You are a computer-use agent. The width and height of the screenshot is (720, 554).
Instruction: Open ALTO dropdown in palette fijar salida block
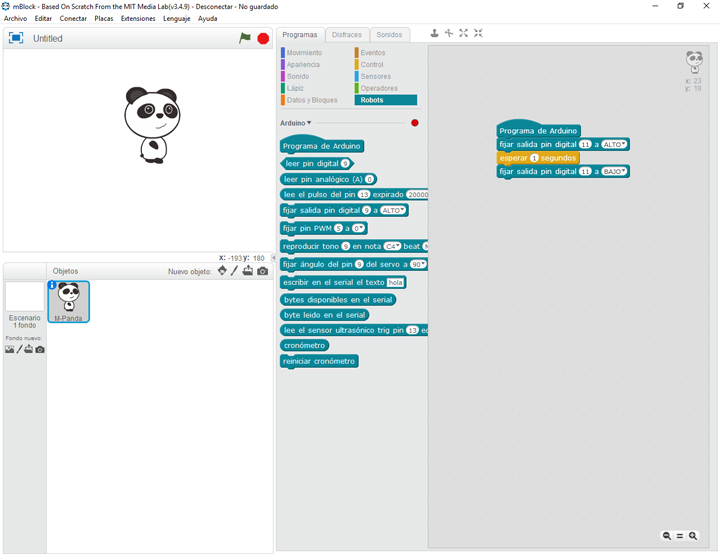(393, 210)
